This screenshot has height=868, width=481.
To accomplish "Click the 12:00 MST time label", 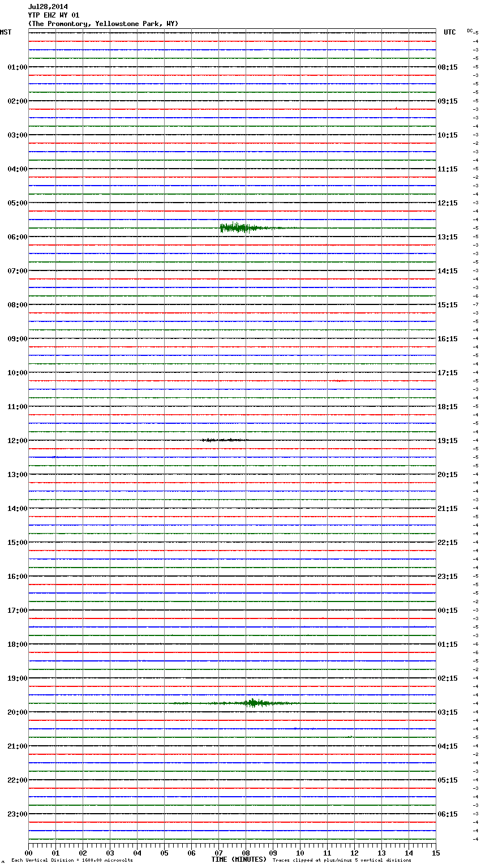I will point(18,441).
